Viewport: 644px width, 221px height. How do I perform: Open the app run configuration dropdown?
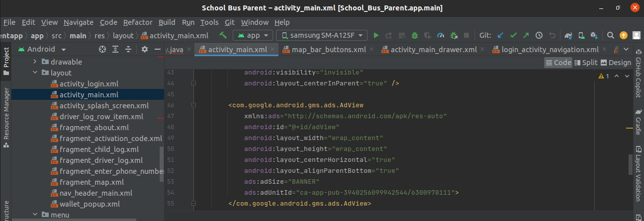click(x=253, y=35)
